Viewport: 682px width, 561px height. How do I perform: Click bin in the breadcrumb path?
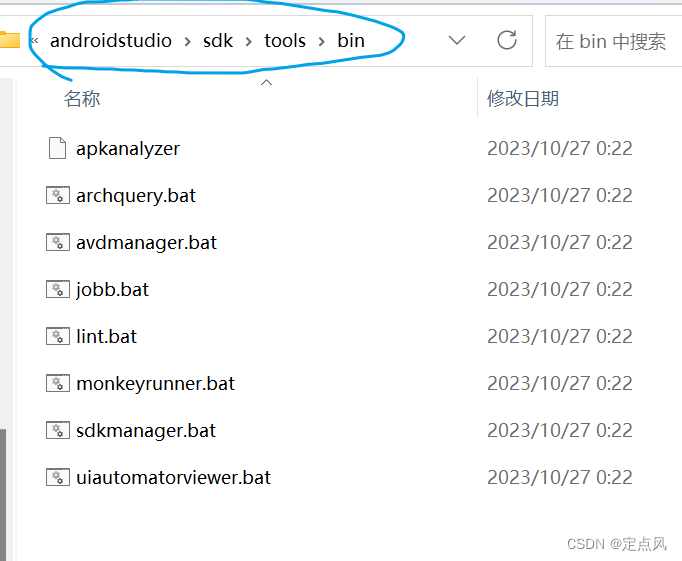pos(351,40)
